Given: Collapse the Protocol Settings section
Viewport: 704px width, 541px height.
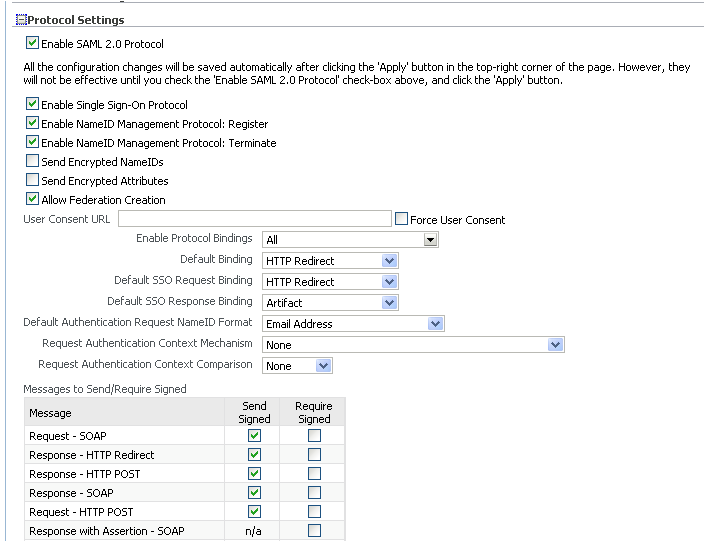Looking at the screenshot, I should coord(21,20).
